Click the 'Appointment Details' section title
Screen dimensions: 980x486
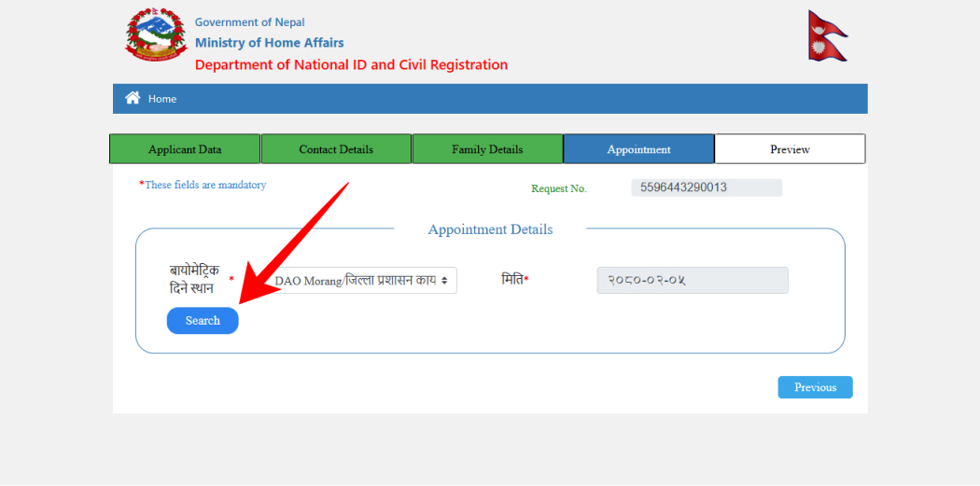click(x=490, y=229)
